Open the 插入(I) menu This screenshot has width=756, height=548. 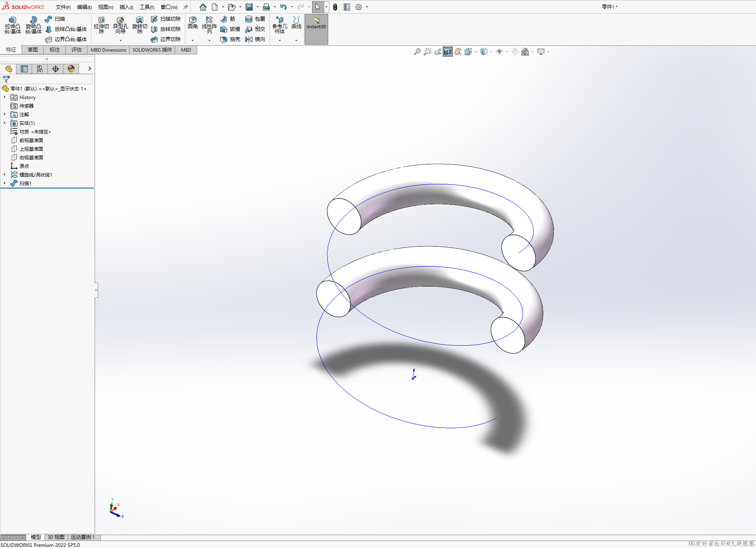point(126,7)
